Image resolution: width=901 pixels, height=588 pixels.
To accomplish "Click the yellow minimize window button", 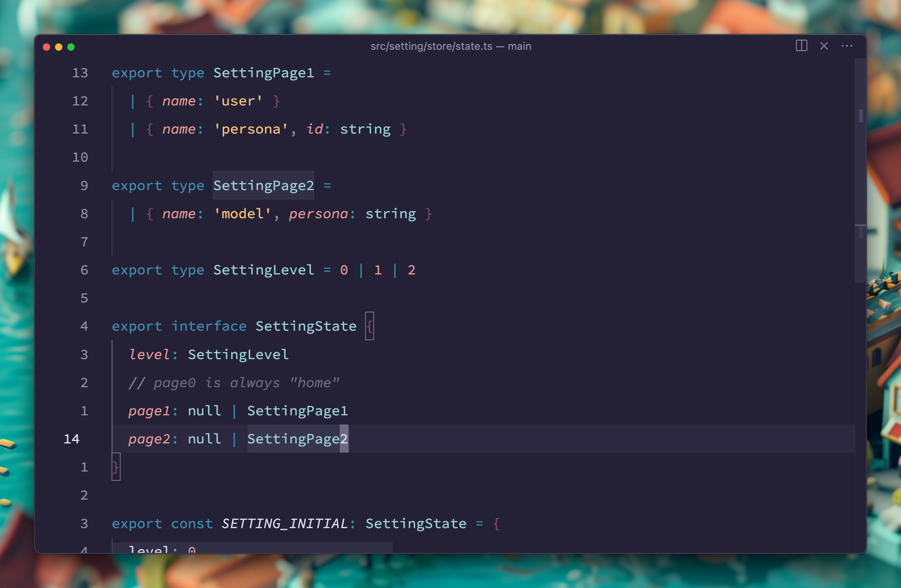I will pos(59,47).
